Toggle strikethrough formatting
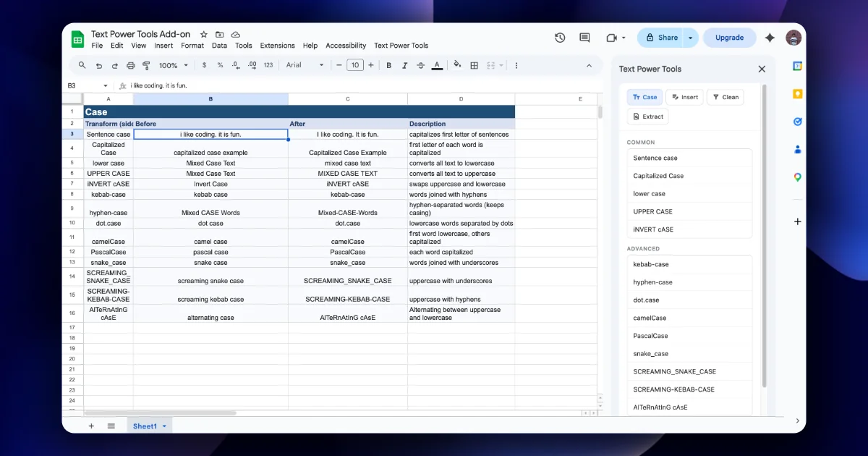Image resolution: width=868 pixels, height=456 pixels. click(x=420, y=65)
